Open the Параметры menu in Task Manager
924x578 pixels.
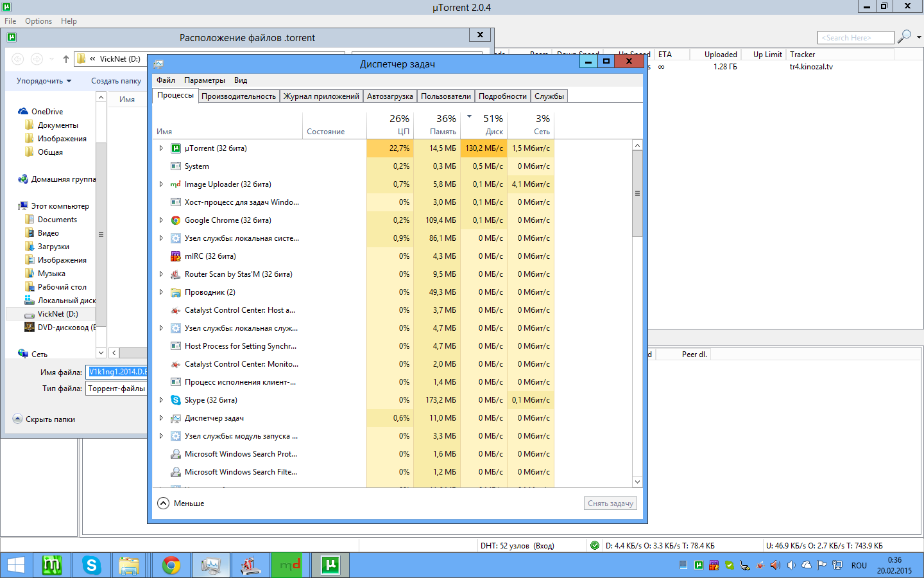(x=205, y=80)
